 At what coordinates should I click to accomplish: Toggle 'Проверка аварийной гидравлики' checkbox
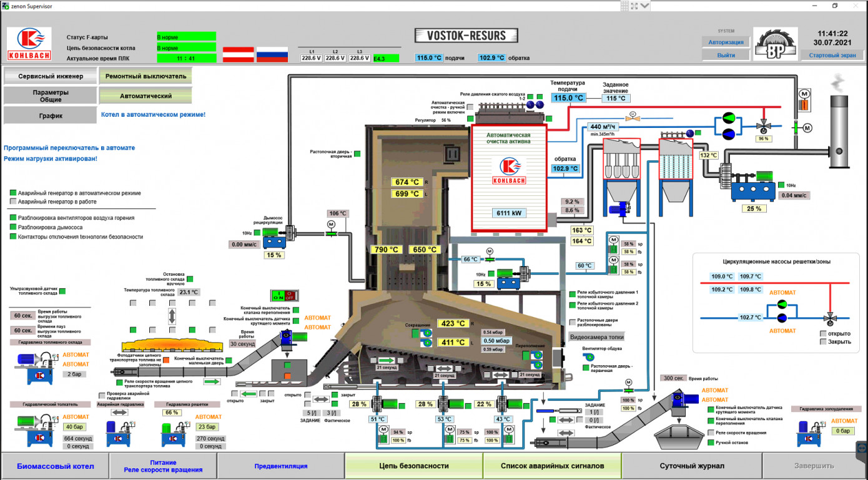coord(102,395)
